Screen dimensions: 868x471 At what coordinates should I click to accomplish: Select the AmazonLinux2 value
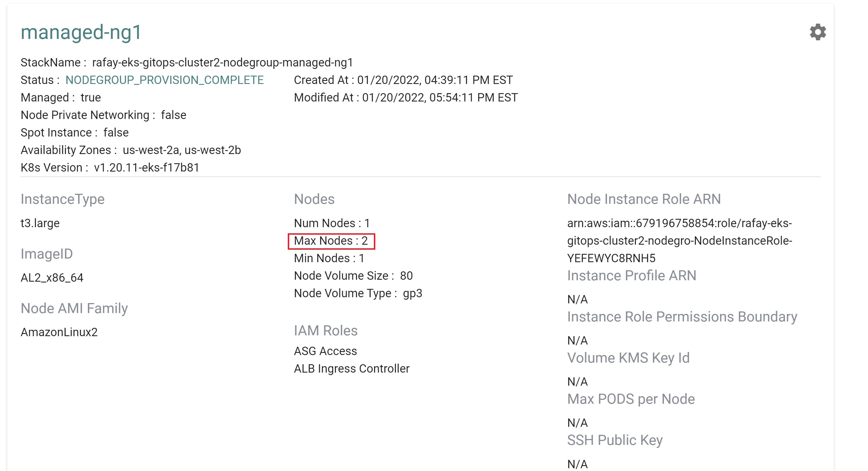pyautogui.click(x=59, y=332)
